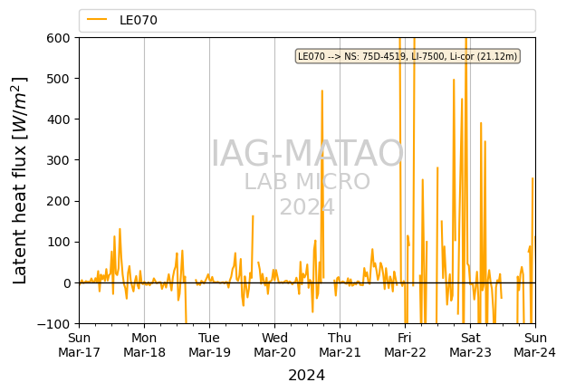Click the 2024 x-axis title below the dates
Viewport: 566px width, 392px height.
pos(306,376)
